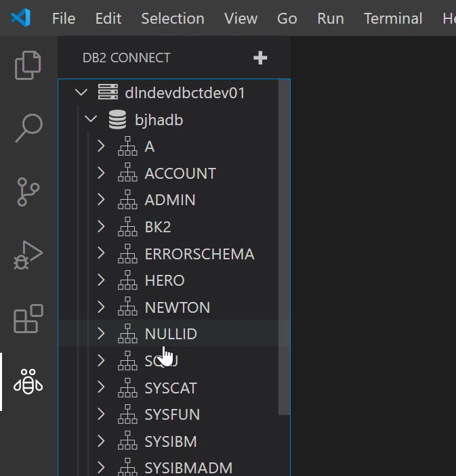Select the HERO schema label
This screenshot has width=456, height=476.
165,280
